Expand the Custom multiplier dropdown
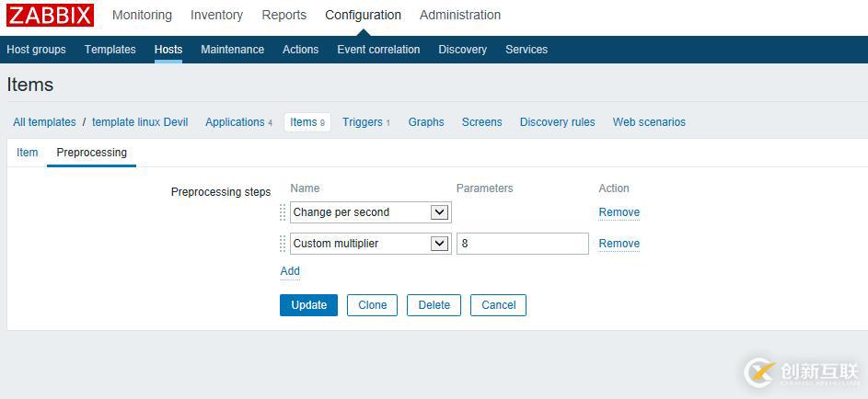Screen dimensions: 868x399 coord(370,244)
